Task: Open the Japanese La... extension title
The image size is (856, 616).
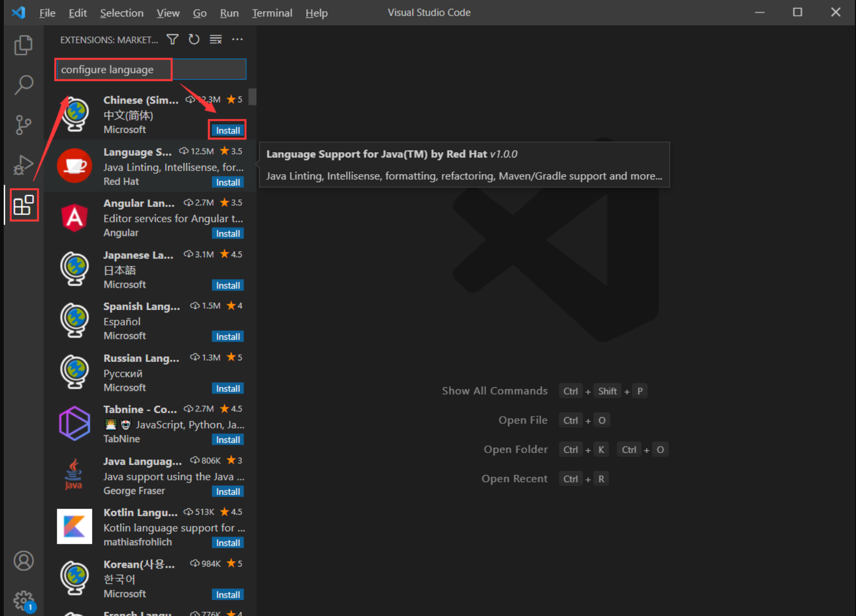Action: click(138, 255)
